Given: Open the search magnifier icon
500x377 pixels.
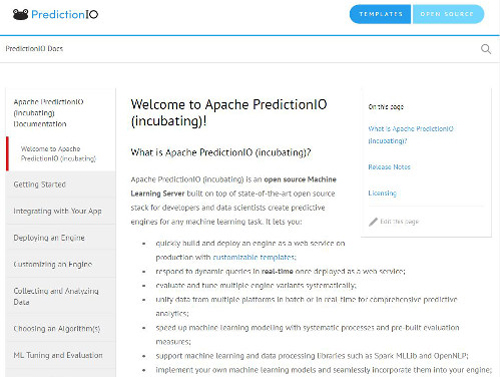Looking at the screenshot, I should pyautogui.click(x=486, y=49).
